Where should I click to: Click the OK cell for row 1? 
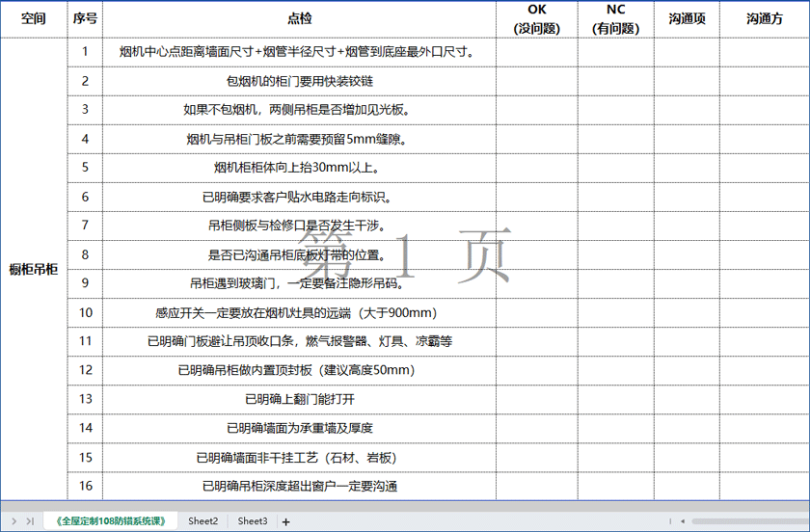(x=536, y=52)
